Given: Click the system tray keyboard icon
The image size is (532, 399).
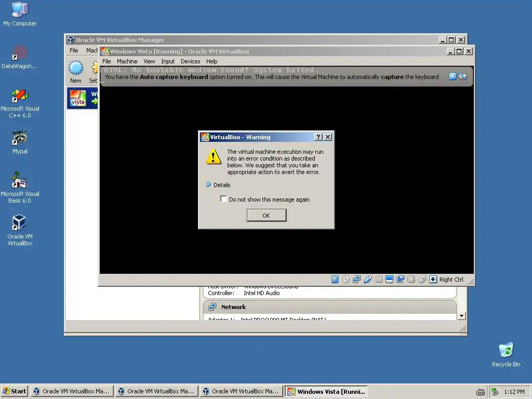Looking at the screenshot, I should pos(480,392).
